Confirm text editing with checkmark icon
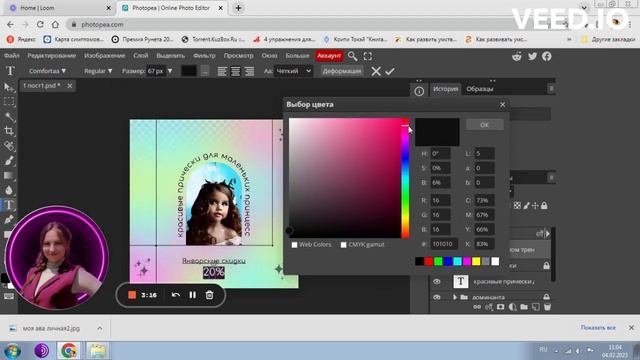This screenshot has height=360, width=640. [390, 71]
